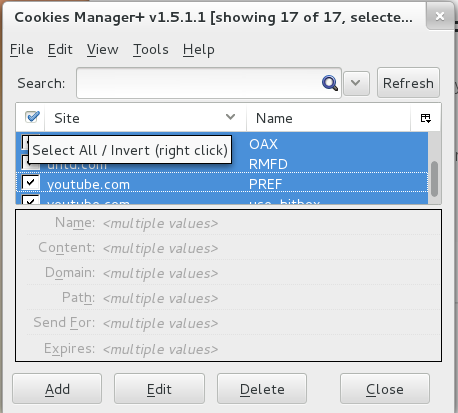Screen dimensions: 458x413
Task: Click the bottom Edit button
Action: pos(159,389)
